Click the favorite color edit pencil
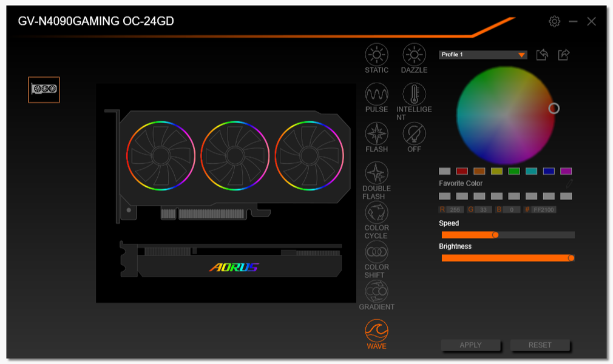 click(x=569, y=183)
